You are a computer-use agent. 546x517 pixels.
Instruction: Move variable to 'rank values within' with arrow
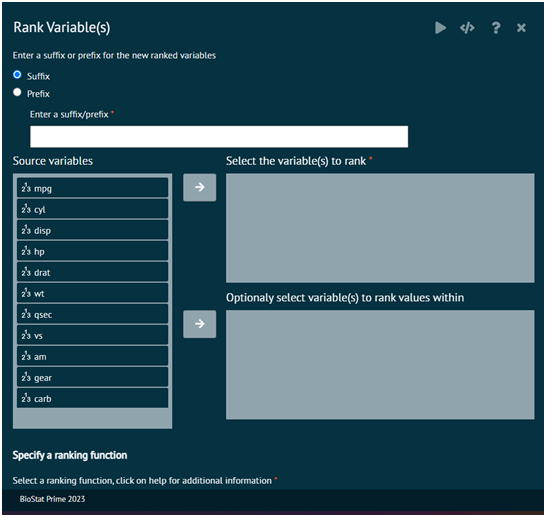click(x=200, y=324)
